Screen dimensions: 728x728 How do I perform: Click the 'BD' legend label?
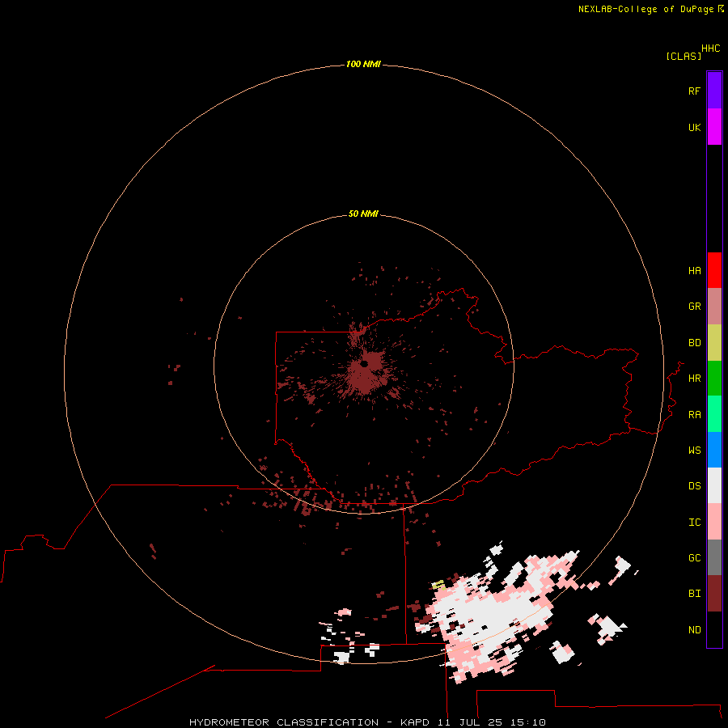tap(694, 342)
